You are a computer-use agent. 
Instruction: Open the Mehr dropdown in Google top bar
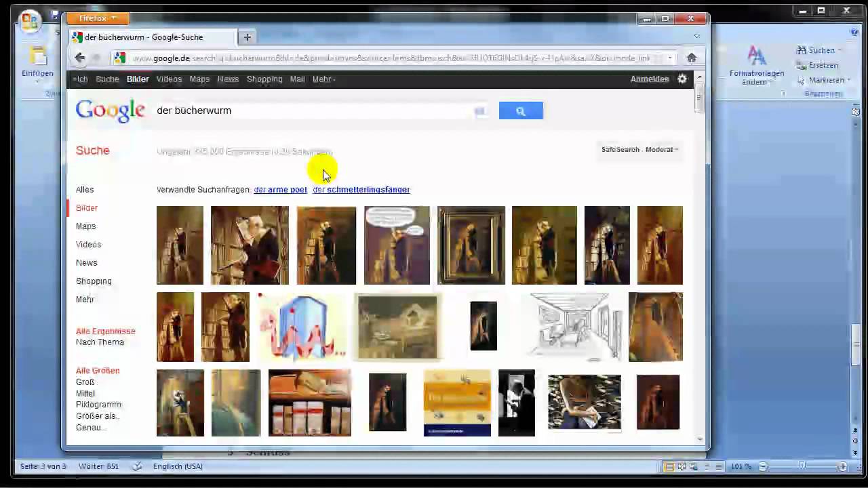click(323, 79)
